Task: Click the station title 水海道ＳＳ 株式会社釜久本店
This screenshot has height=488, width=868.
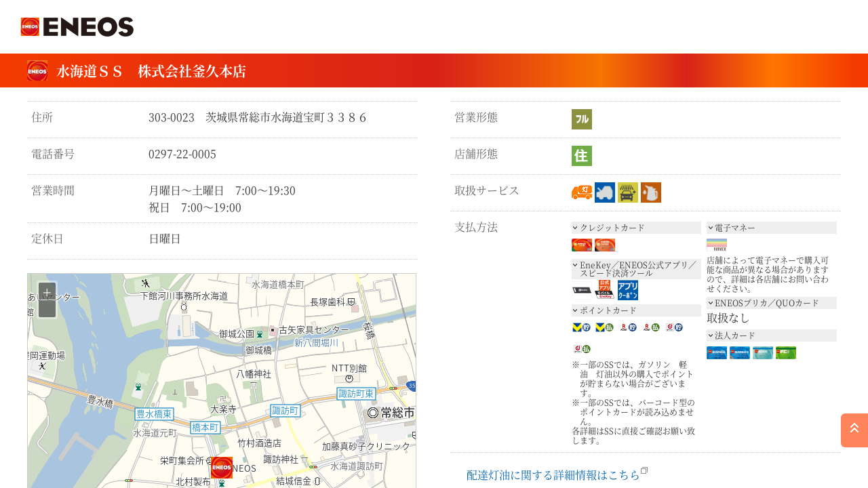Action: [151, 71]
